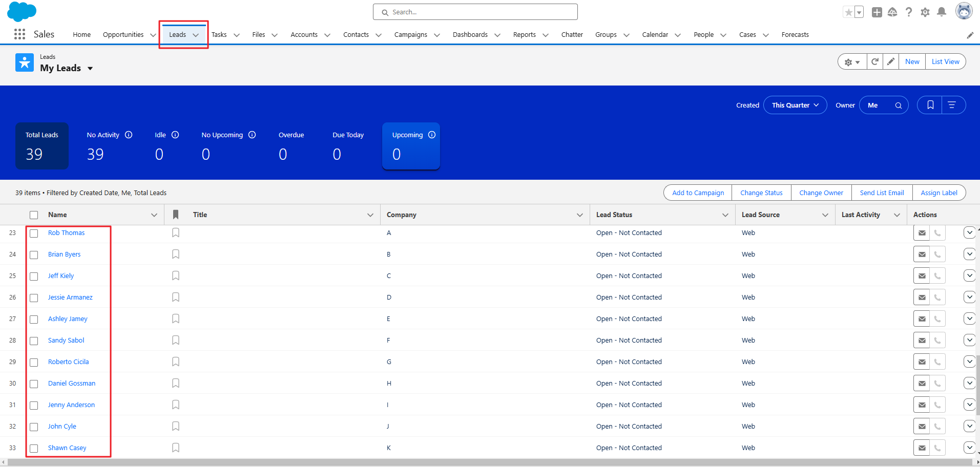Open row actions dropdown for Ashley Jamey
The image size is (980, 467).
click(x=969, y=319)
